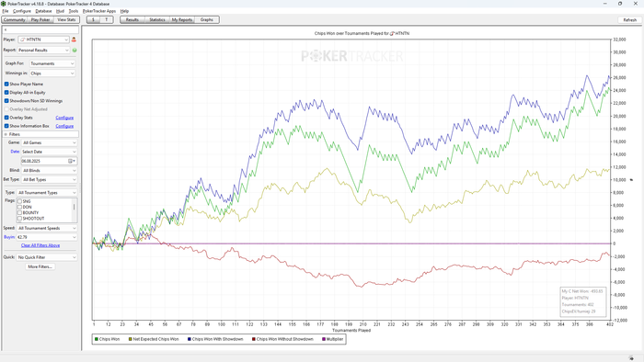Image resolution: width=644 pixels, height=362 pixels.
Task: Open the Game filter dropdown showing All Games
Action: (x=50, y=142)
